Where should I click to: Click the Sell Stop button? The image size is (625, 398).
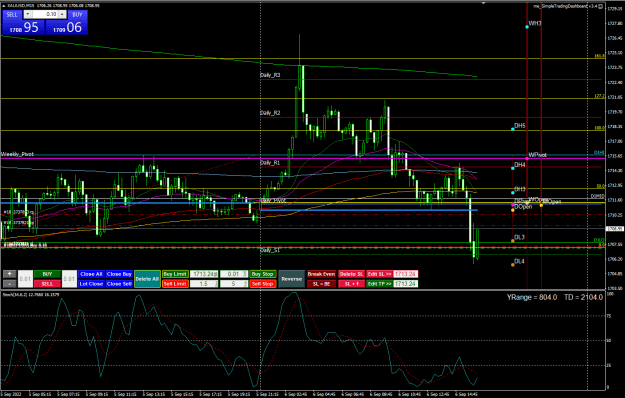[263, 284]
